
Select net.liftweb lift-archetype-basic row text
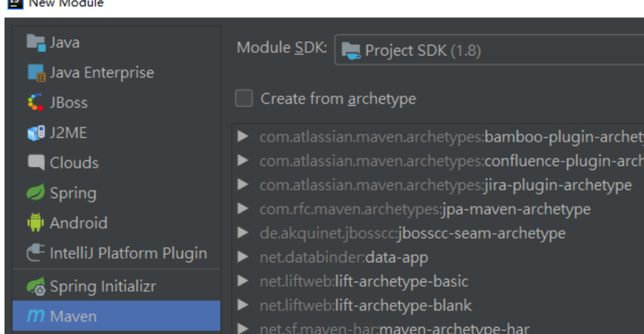tap(363, 281)
